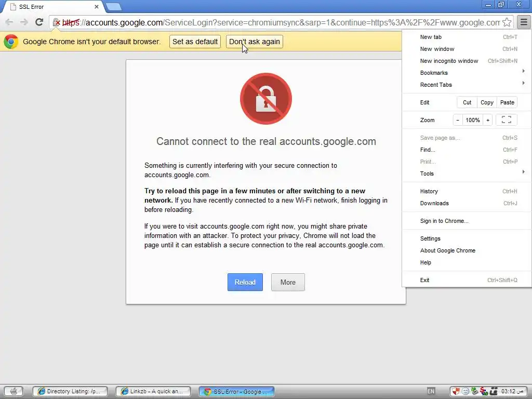This screenshot has width=532, height=399.
Task: Bookmark this page with star icon
Action: pyautogui.click(x=507, y=22)
